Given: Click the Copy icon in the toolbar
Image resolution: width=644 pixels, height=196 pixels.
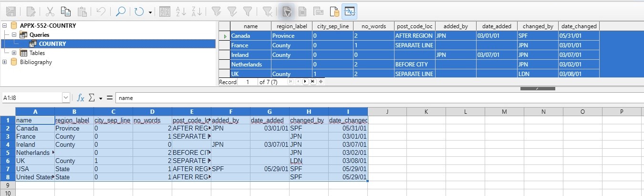Looking at the screenshot, I should click(66, 11).
